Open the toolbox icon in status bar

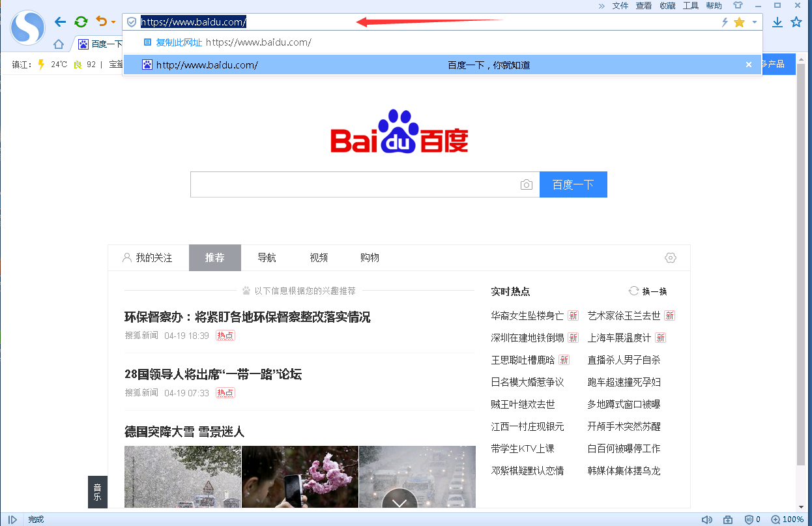(x=728, y=519)
